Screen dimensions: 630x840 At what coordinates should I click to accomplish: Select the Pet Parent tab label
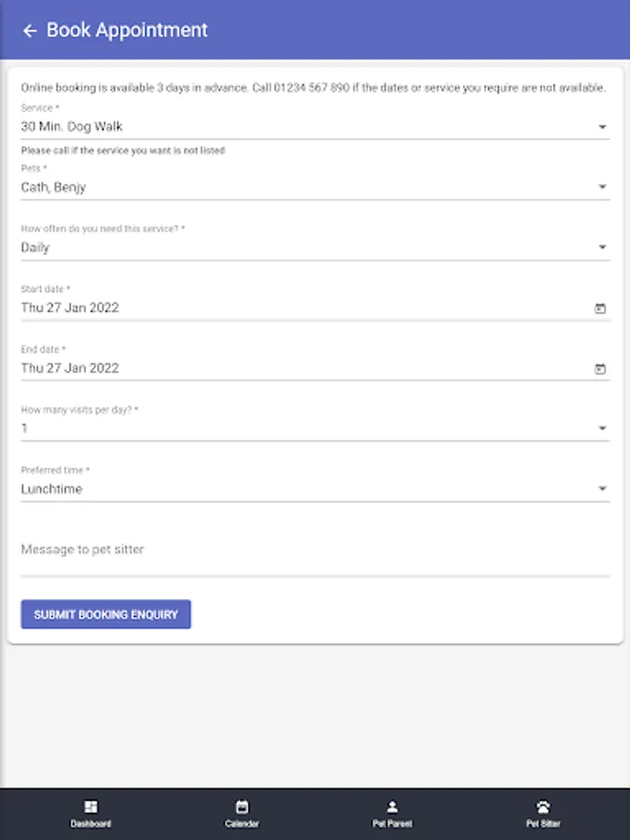point(392,824)
